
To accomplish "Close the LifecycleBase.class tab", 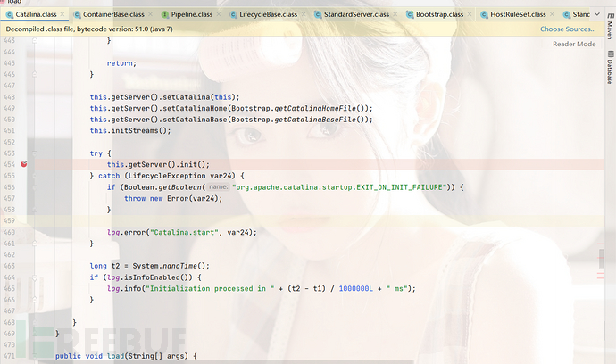I will click(304, 14).
